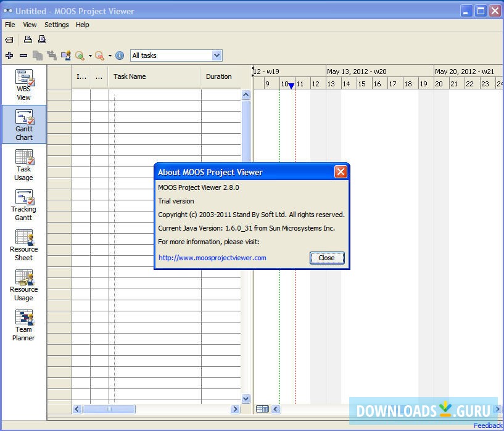Screen dimensions: 504x431
Task: Click the task table horizontal scrollbar thumb
Action: (x=109, y=409)
